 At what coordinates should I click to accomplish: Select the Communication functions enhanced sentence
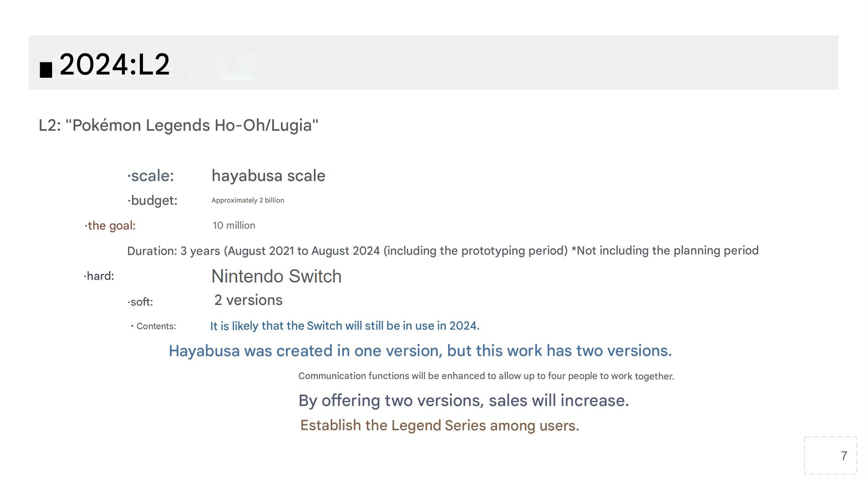coord(486,376)
